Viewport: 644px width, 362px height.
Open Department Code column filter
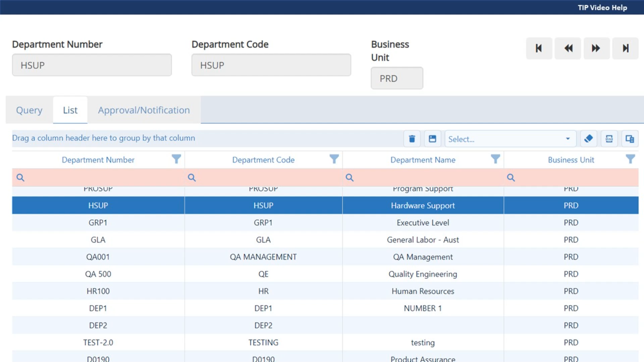(334, 159)
